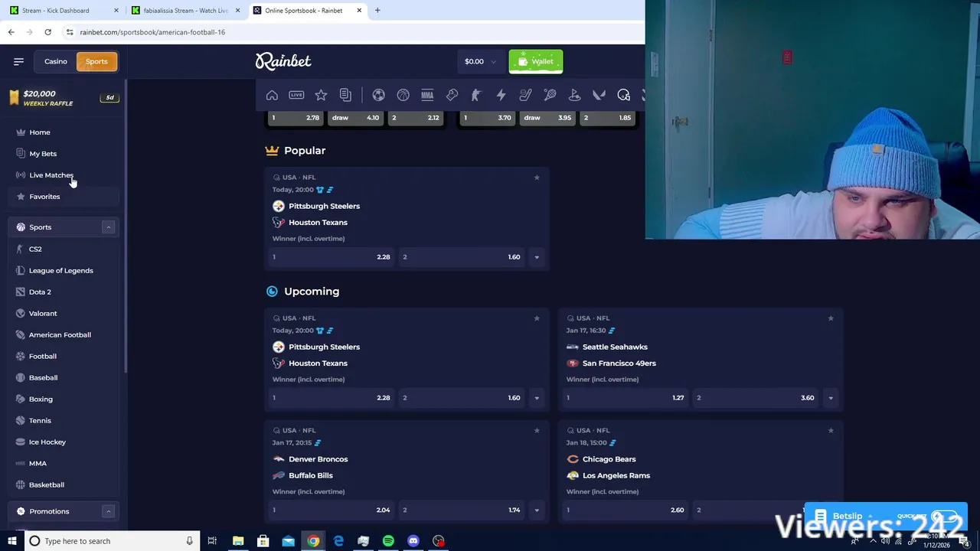The image size is (980, 551).
Task: Select Valorant icon in sports bar
Action: (599, 95)
